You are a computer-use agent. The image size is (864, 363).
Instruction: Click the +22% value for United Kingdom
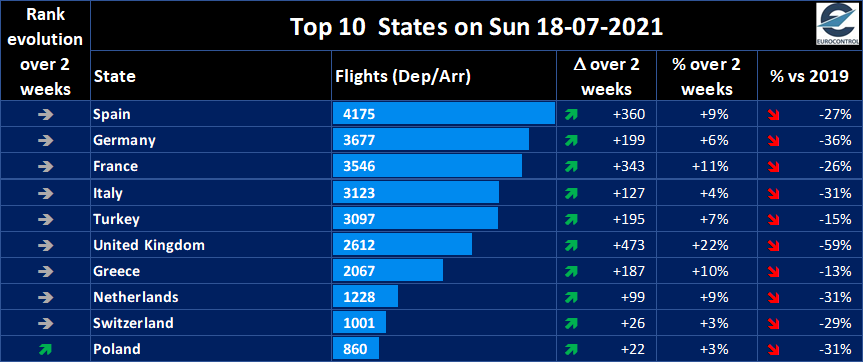click(x=714, y=245)
